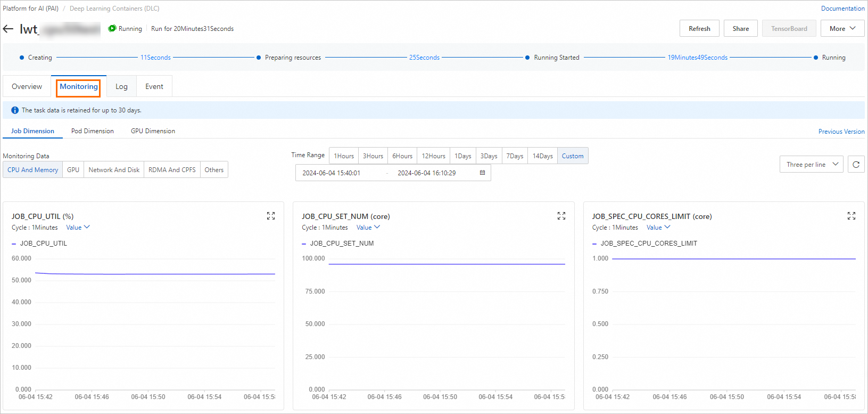
Task: Open the Documentation link
Action: 842,9
